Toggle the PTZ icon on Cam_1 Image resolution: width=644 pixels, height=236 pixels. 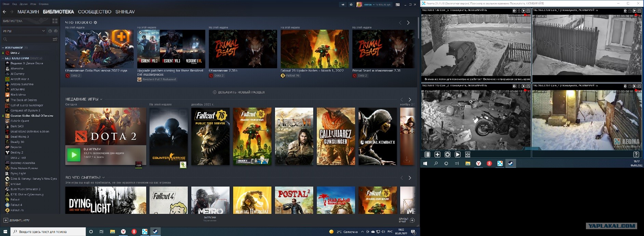click(x=630, y=11)
